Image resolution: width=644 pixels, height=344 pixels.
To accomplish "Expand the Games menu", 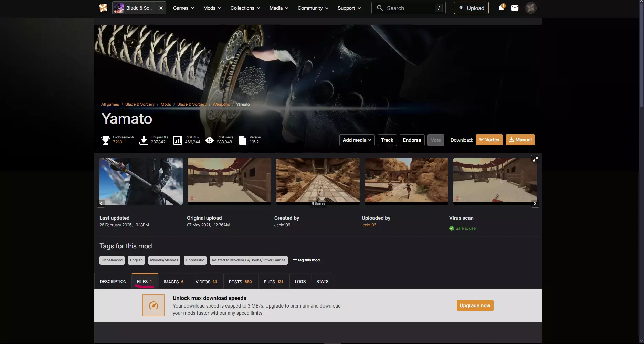I will 183,8.
